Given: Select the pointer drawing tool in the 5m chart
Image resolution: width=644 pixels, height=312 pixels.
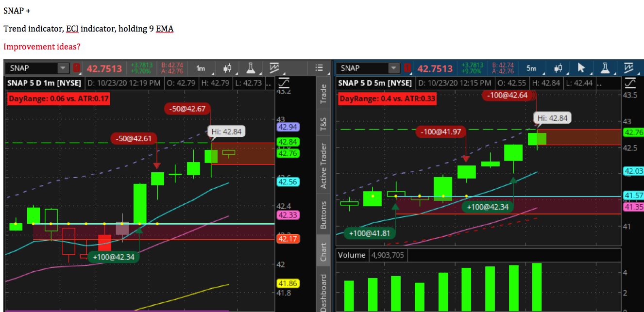Looking at the screenshot, I should (582, 68).
